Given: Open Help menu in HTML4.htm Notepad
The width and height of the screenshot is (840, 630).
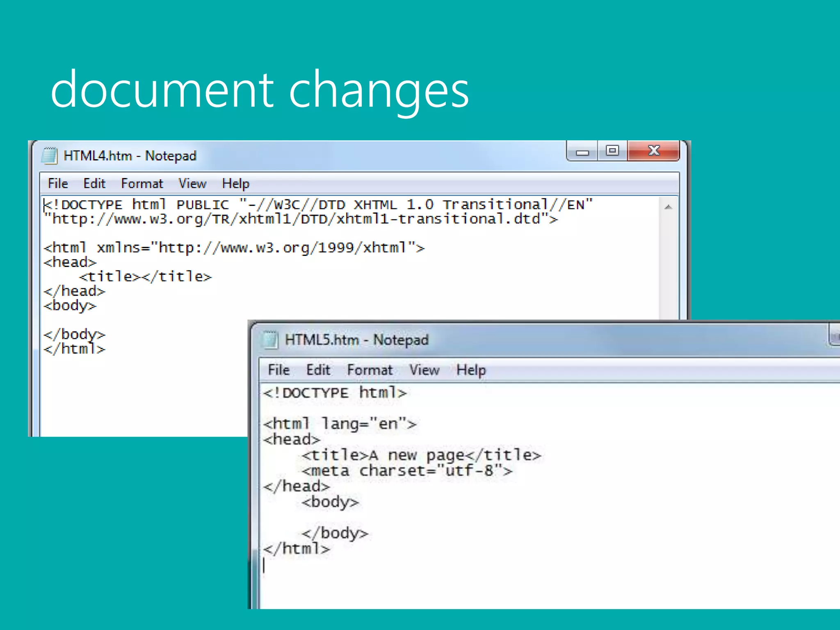Looking at the screenshot, I should [x=235, y=183].
